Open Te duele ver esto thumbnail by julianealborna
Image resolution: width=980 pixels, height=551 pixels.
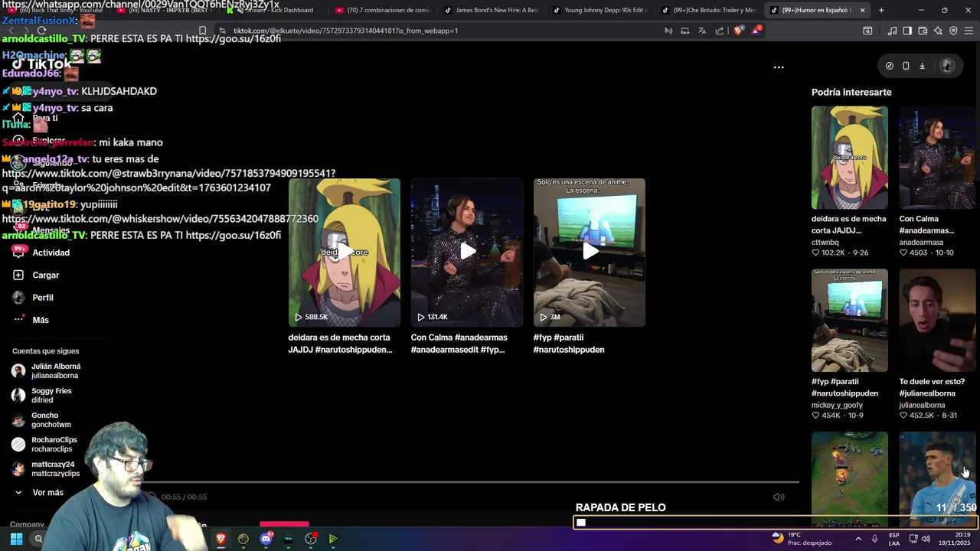(937, 320)
